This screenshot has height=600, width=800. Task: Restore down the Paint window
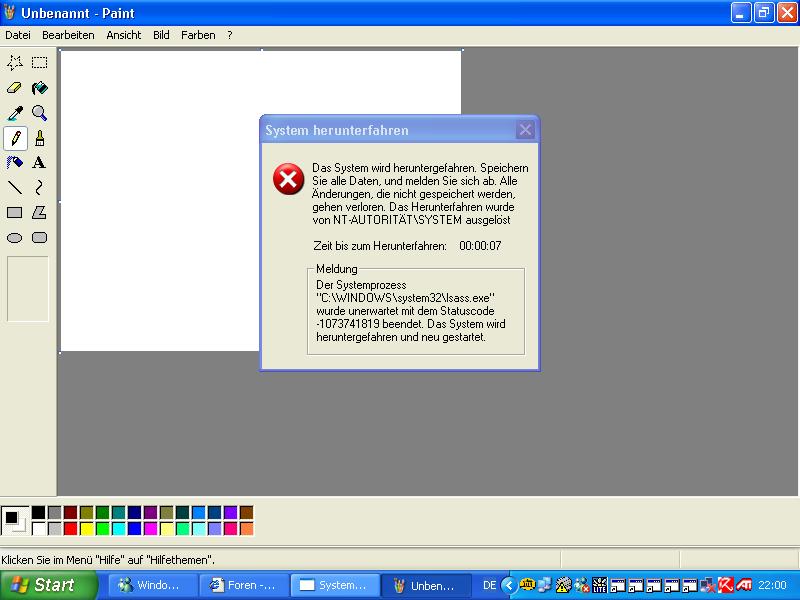click(x=763, y=12)
